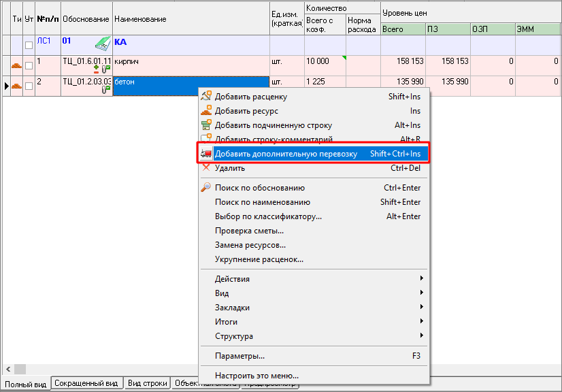Select 'Добавить подчиненную строку' menu entry
The width and height of the screenshot is (562, 392).
click(273, 125)
